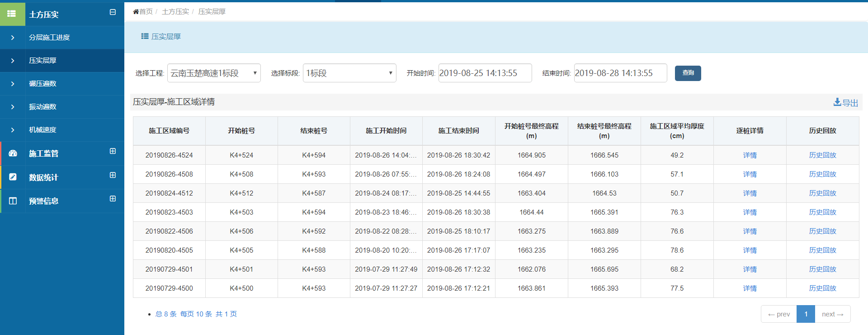Click the chevron next to 机械速度

pyautogui.click(x=13, y=130)
